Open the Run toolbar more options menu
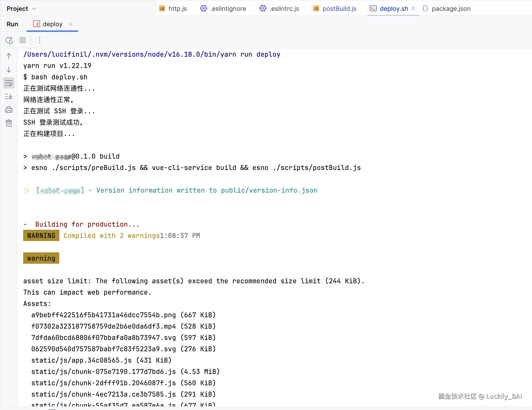Viewport: 532px width, 410px height. coord(39,40)
